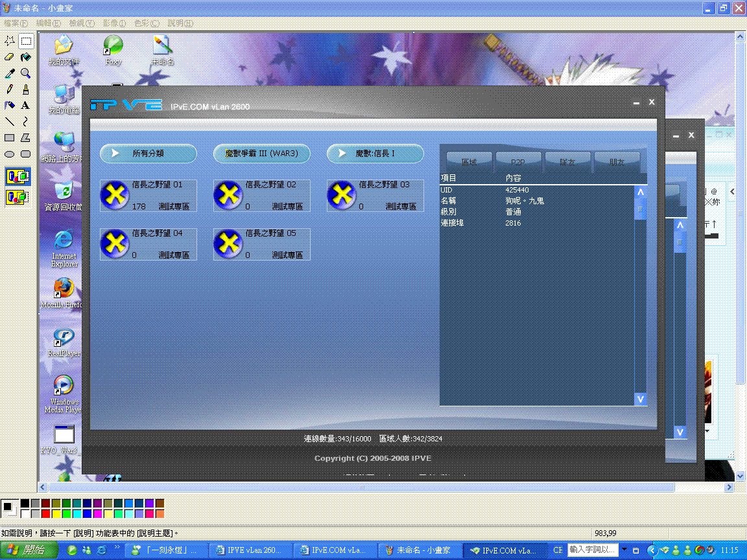747x560 pixels.
Task: Activate the Magnifier tool in Paint
Action: tap(26, 73)
